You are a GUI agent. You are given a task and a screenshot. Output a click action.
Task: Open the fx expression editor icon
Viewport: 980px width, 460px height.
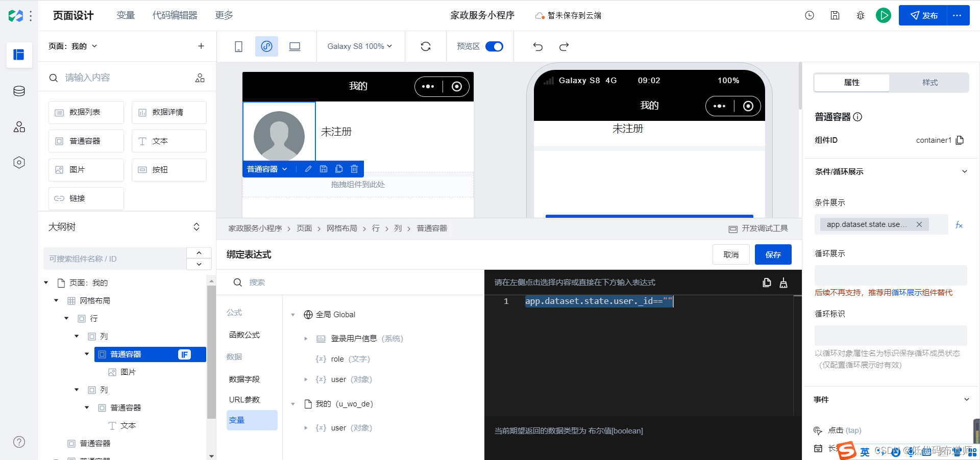pyautogui.click(x=959, y=225)
